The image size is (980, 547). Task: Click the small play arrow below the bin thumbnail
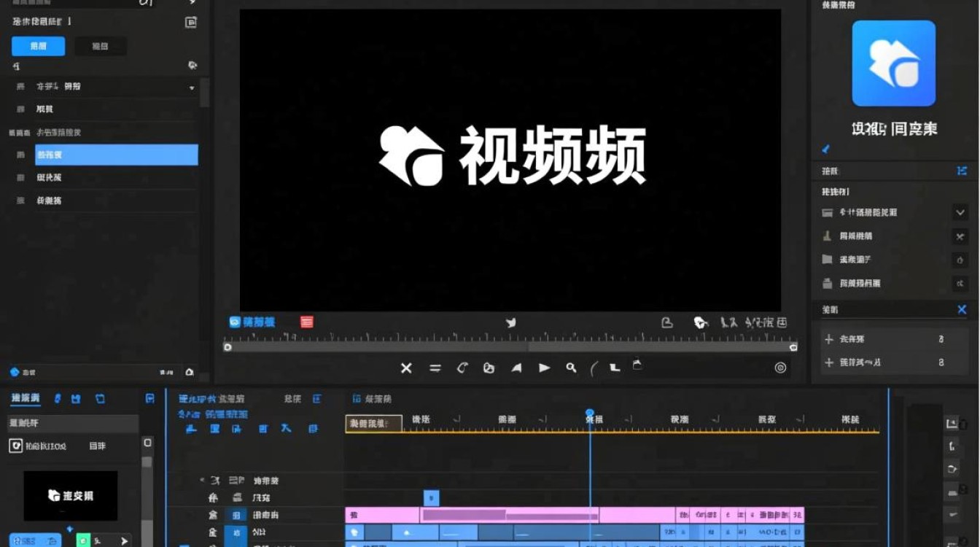pos(124,541)
